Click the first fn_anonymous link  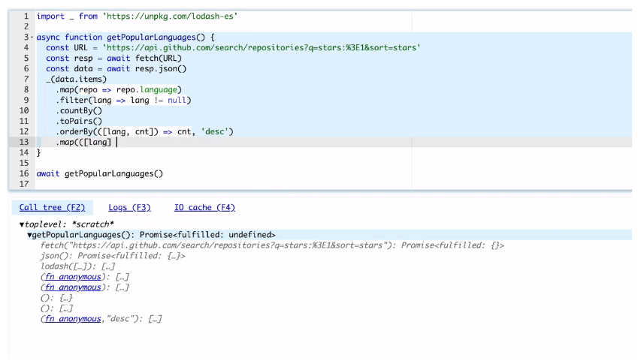coord(72,277)
